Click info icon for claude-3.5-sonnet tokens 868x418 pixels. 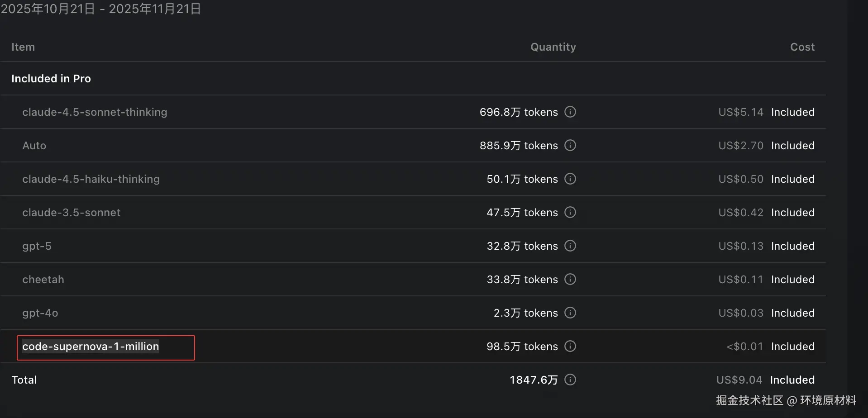pyautogui.click(x=570, y=212)
